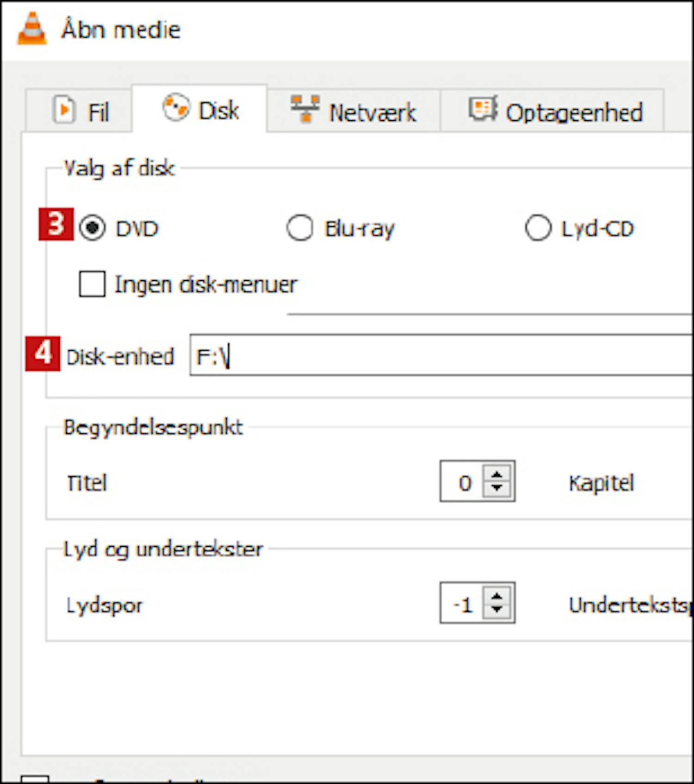This screenshot has width=694, height=784.
Task: Switch to the Optageenhed tab
Action: pos(552,111)
